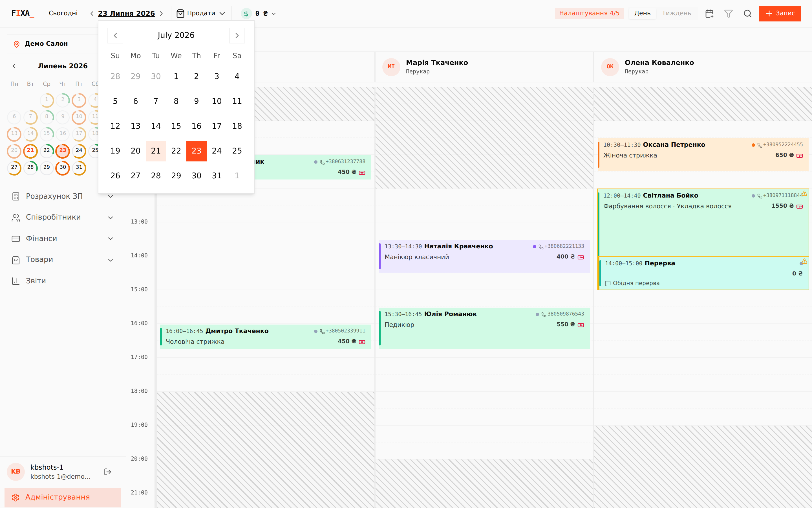Image resolution: width=812 pixels, height=508 pixels.
Task: Click the logout icon next to kbshots-1
Action: coord(108,472)
